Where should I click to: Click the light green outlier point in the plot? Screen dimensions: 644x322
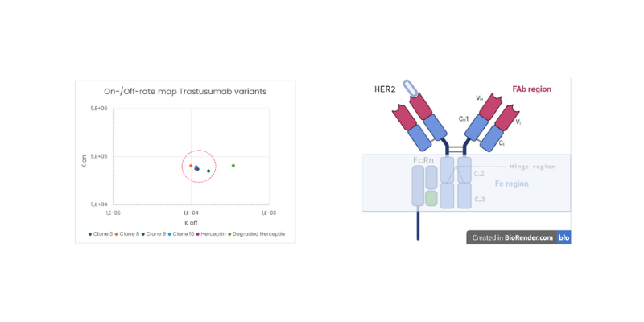coord(233,166)
